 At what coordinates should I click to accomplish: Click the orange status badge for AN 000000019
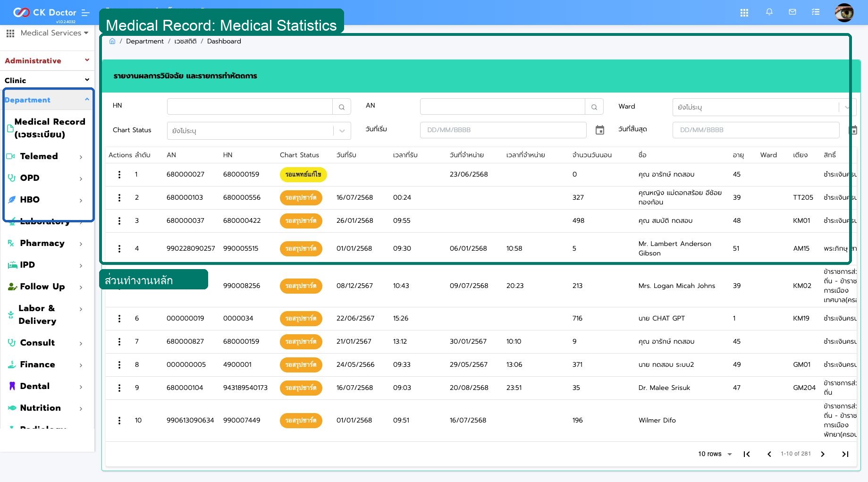pyautogui.click(x=301, y=319)
